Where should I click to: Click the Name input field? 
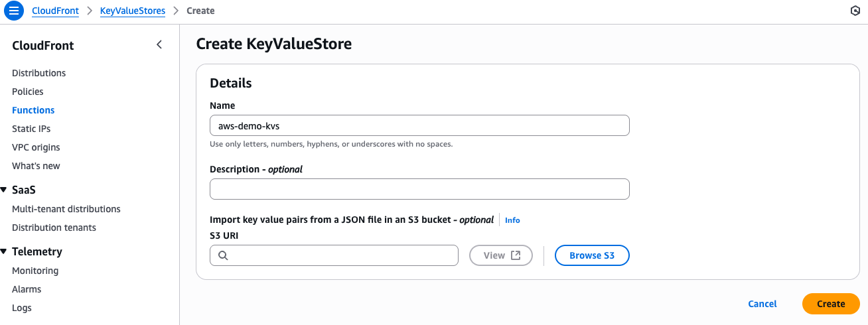(x=419, y=125)
